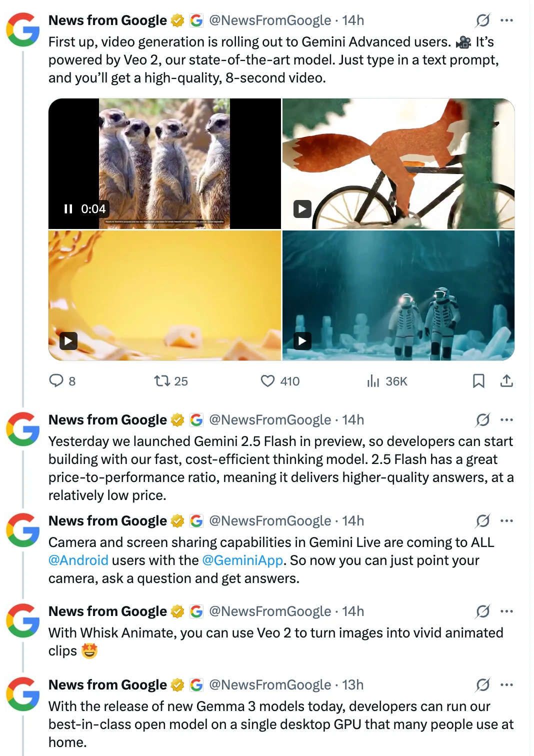Image resolution: width=534 pixels, height=756 pixels.
Task: Play the yellow cheese video
Action: 68,341
